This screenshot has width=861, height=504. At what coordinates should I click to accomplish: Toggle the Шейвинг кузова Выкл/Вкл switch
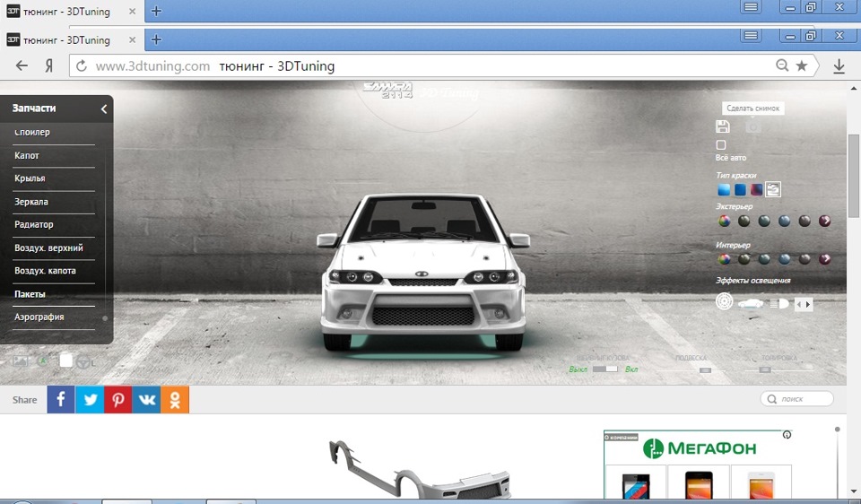pyautogui.click(x=605, y=369)
